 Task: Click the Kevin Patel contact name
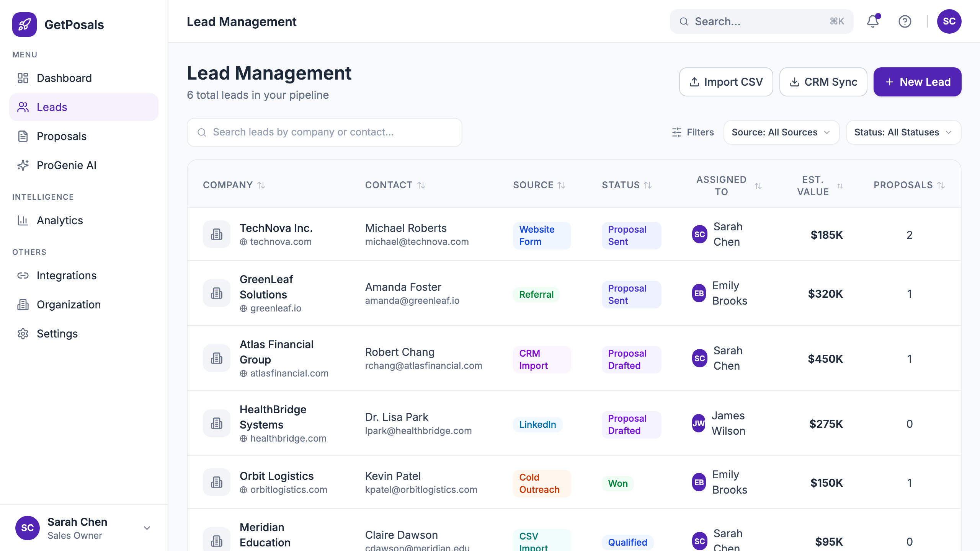click(x=393, y=476)
